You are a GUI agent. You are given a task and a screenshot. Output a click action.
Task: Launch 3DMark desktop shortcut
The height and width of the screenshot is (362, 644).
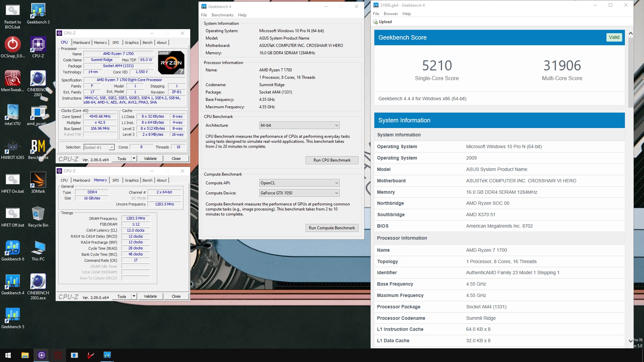(x=38, y=183)
